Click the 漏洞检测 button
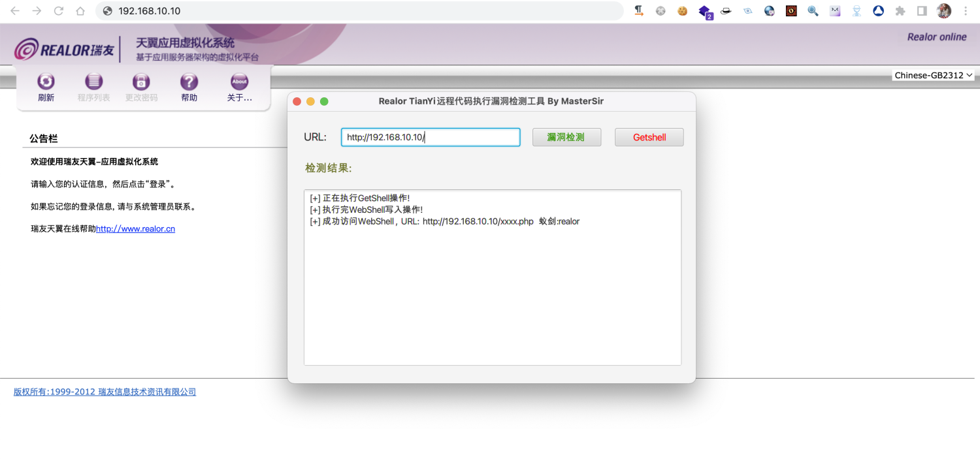The image size is (980, 459). coord(566,137)
